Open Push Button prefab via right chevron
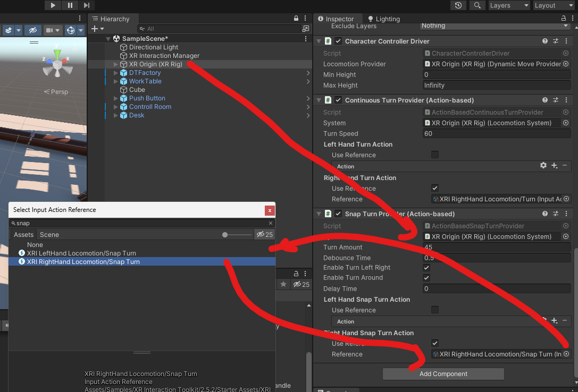This screenshot has width=578, height=392. coord(308,98)
